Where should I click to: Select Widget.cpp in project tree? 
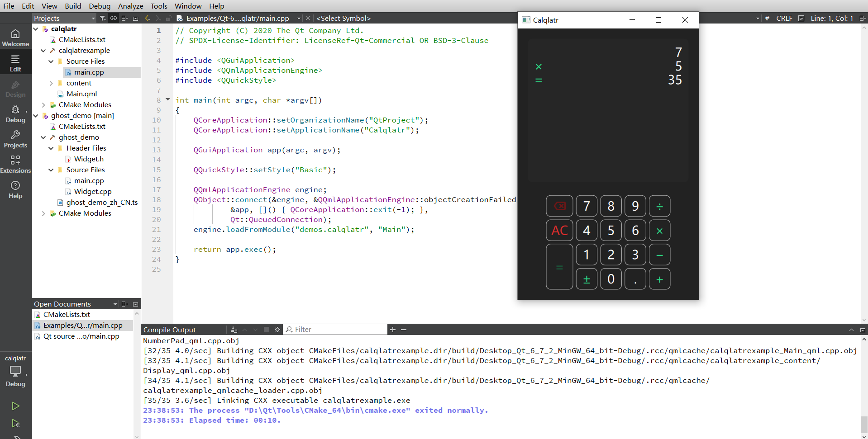pos(93,192)
